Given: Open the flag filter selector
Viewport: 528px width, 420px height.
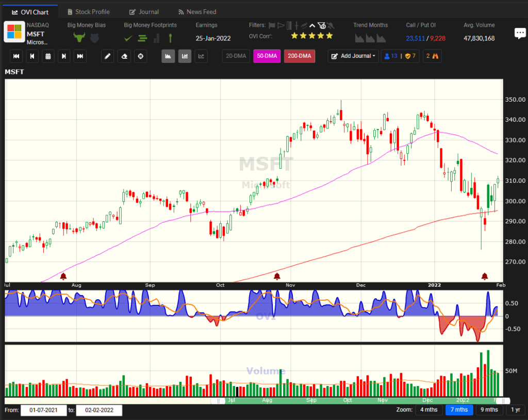Looking at the screenshot, I should click(272, 25).
